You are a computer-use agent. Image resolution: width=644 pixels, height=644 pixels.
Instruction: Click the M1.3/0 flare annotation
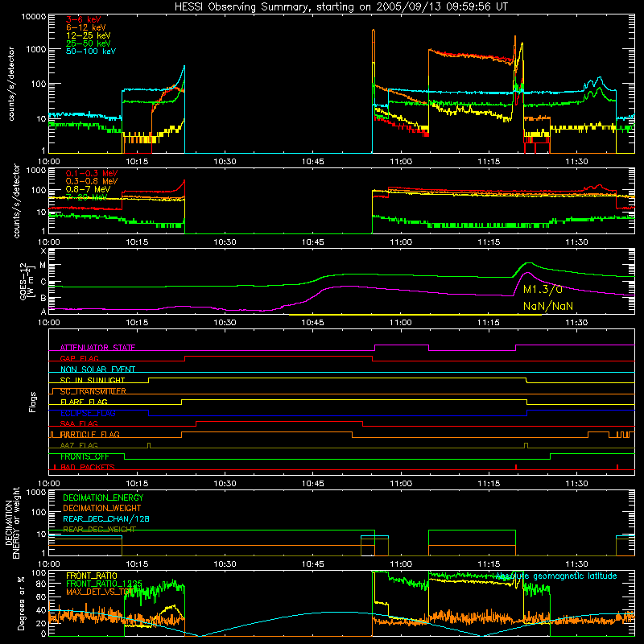[543, 290]
